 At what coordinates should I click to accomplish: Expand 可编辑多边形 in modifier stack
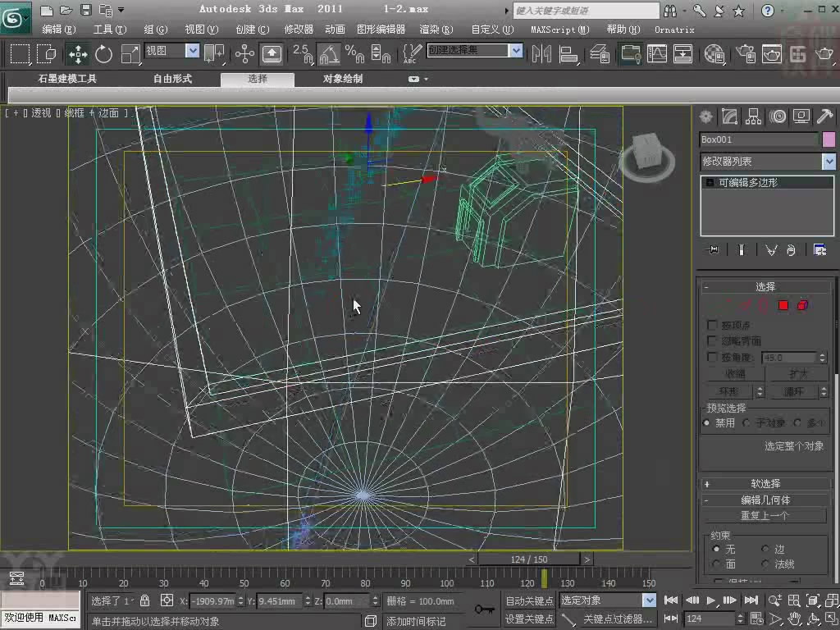[x=710, y=183]
